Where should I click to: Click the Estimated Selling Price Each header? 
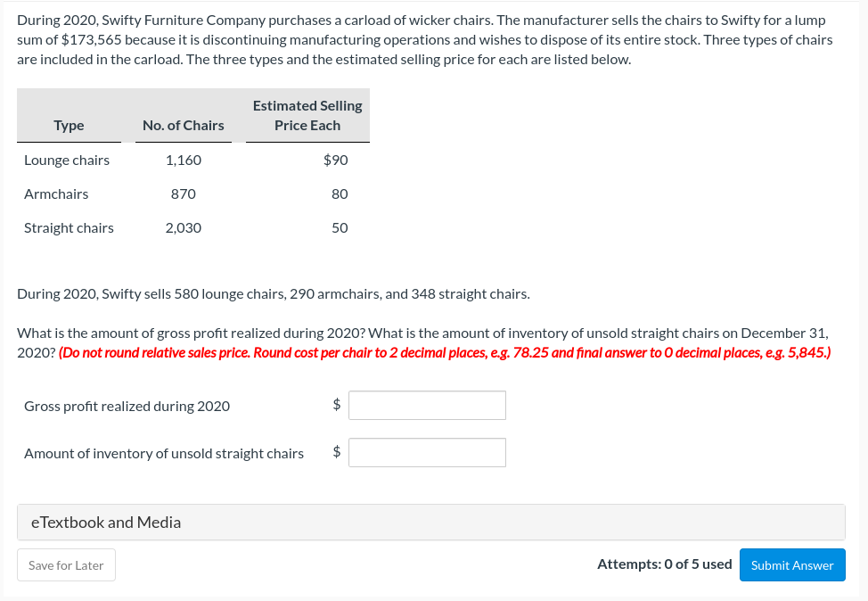pos(307,115)
